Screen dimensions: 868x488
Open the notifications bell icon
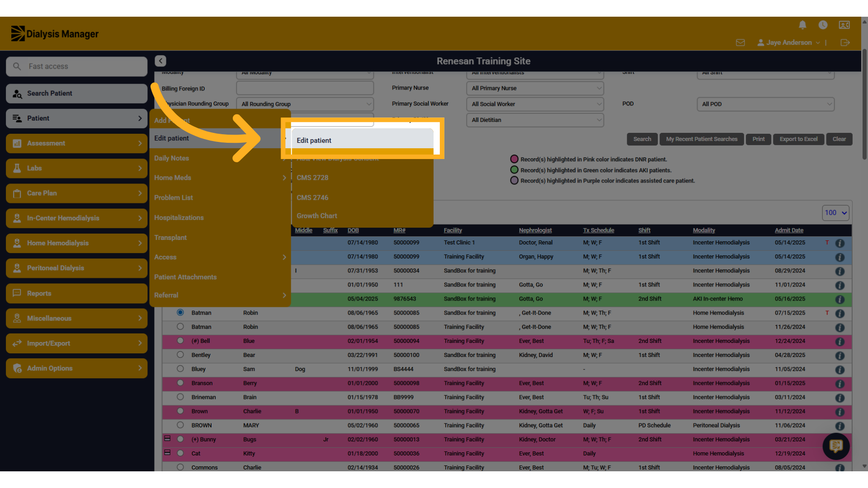pos(802,25)
